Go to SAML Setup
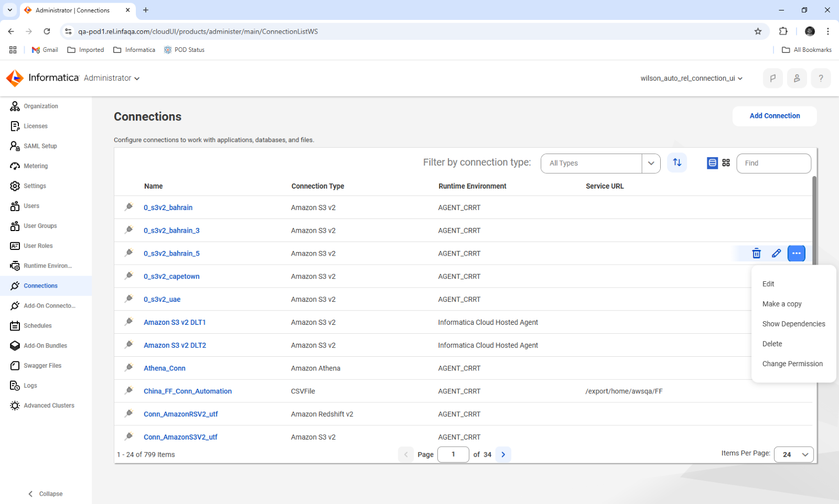The image size is (839, 504). pyautogui.click(x=40, y=146)
